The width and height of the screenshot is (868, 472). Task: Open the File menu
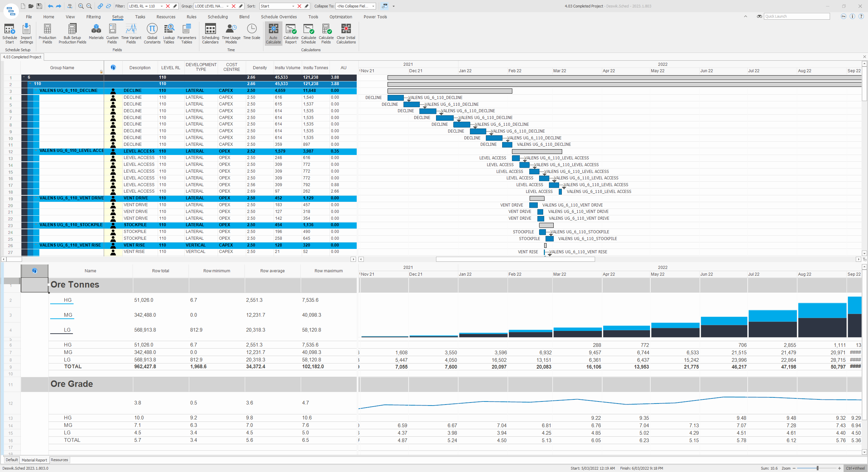(x=29, y=17)
